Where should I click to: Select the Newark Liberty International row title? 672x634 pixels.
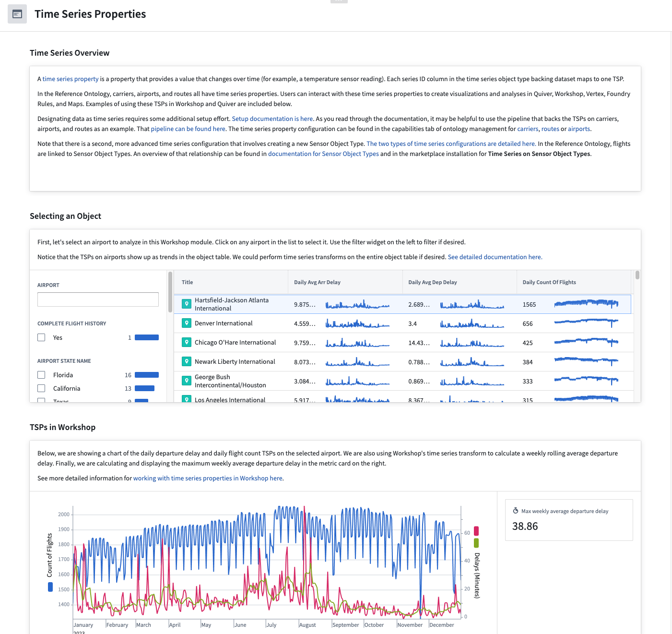click(235, 361)
